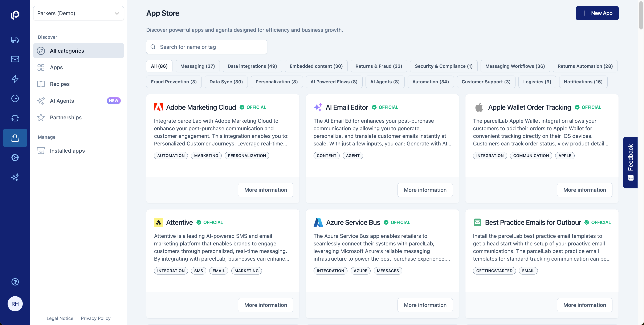Image resolution: width=644 pixels, height=325 pixels.
Task: Open More information for Attentive
Action: tap(265, 305)
